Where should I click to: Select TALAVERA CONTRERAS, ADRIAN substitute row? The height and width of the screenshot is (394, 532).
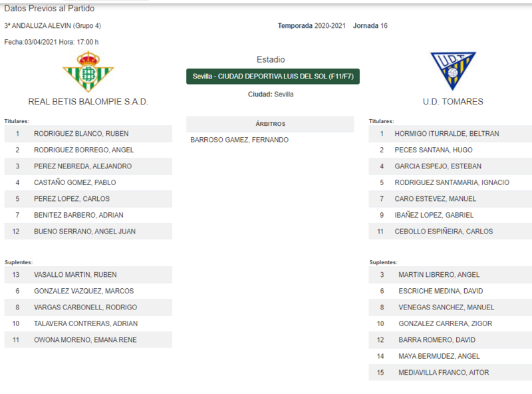[88, 323]
